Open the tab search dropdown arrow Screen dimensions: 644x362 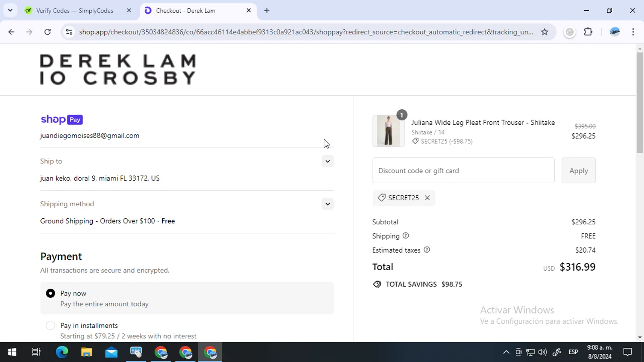click(x=10, y=10)
